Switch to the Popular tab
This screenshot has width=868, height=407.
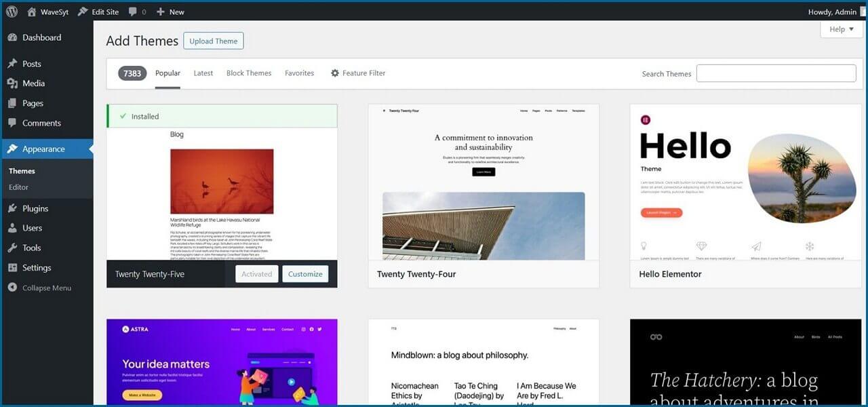[x=167, y=73]
